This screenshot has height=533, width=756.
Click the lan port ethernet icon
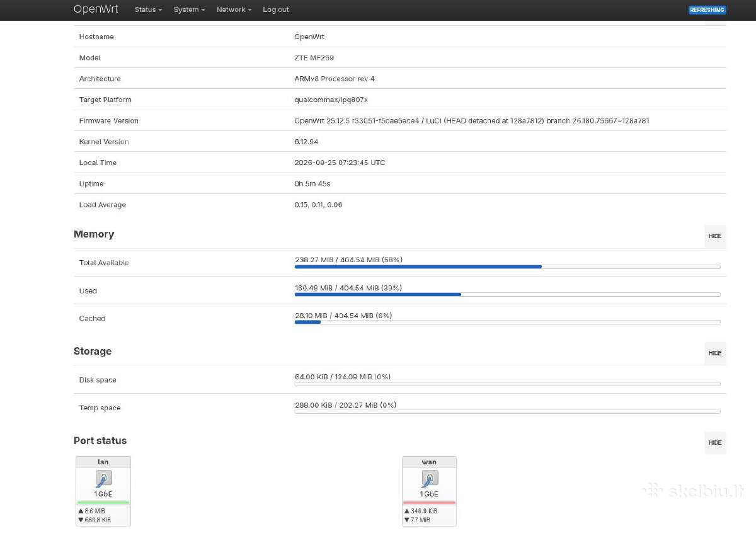103,479
